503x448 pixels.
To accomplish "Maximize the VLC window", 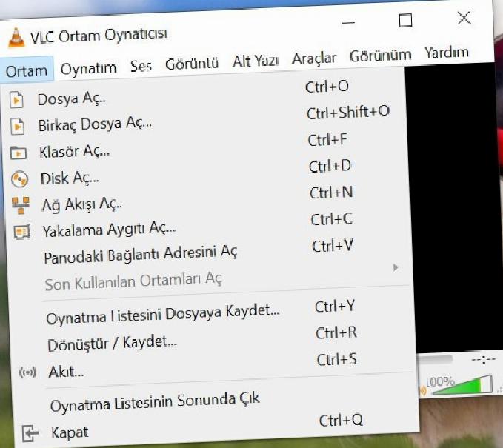I will click(405, 20).
